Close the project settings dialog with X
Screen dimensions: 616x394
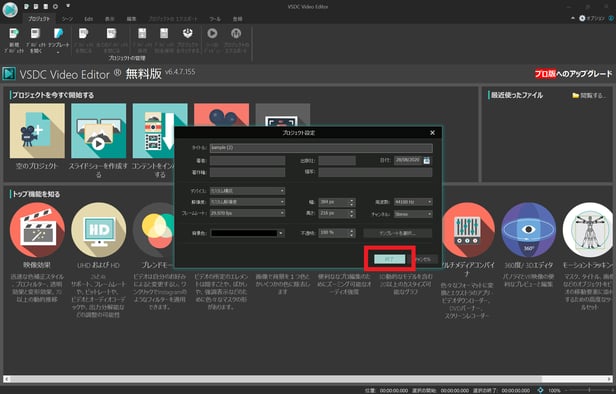[432, 133]
